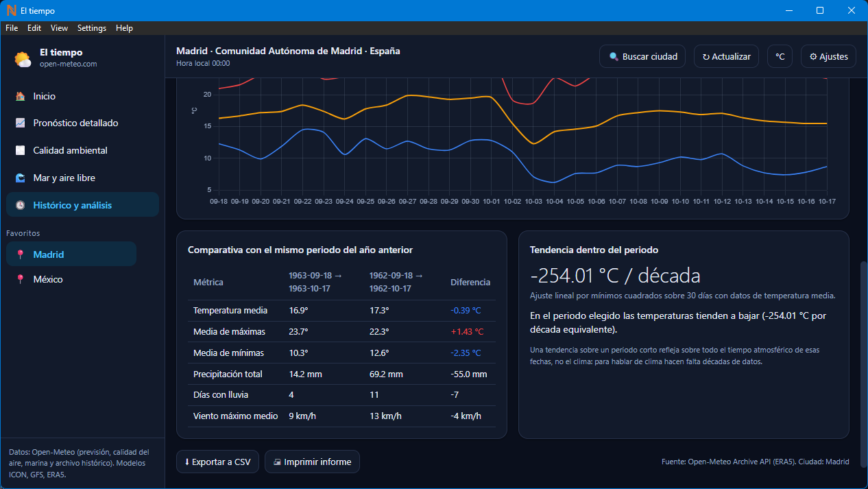Click the open-meteo.com text under app name

[x=69, y=64]
